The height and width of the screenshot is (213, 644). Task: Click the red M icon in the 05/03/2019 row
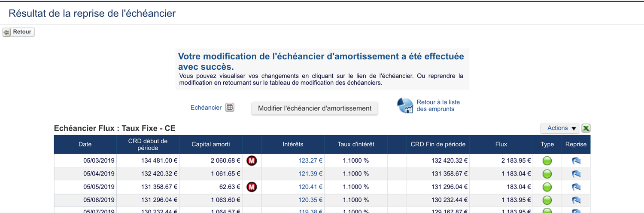pyautogui.click(x=252, y=161)
